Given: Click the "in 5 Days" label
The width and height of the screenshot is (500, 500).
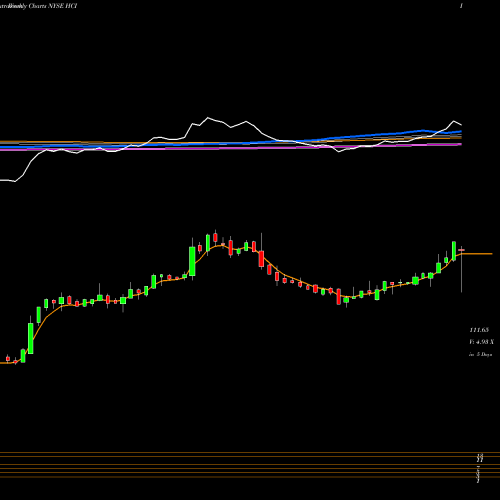Looking at the screenshot, I should tap(480, 354).
